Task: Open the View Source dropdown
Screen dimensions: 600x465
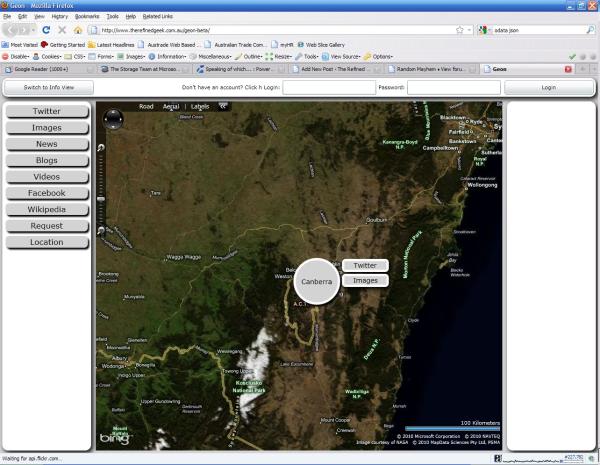Action: point(341,57)
